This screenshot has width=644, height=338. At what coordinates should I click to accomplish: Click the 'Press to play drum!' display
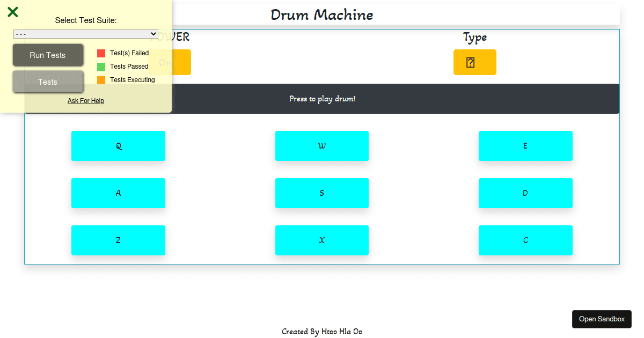[322, 99]
